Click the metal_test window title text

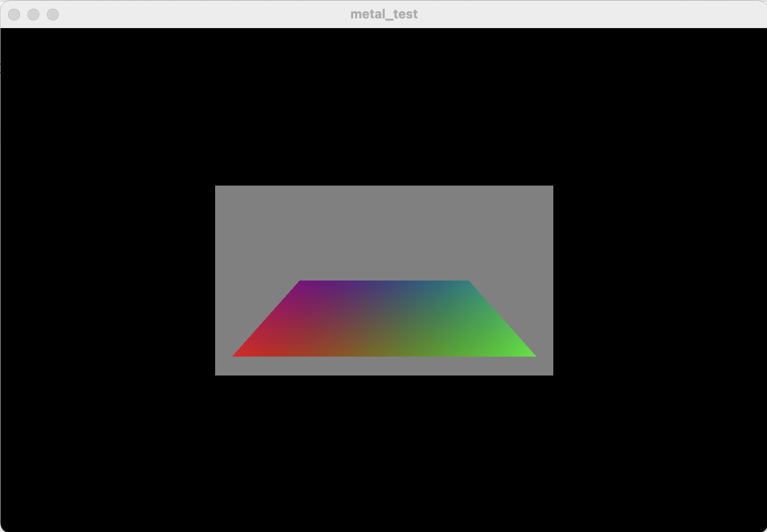click(x=384, y=14)
